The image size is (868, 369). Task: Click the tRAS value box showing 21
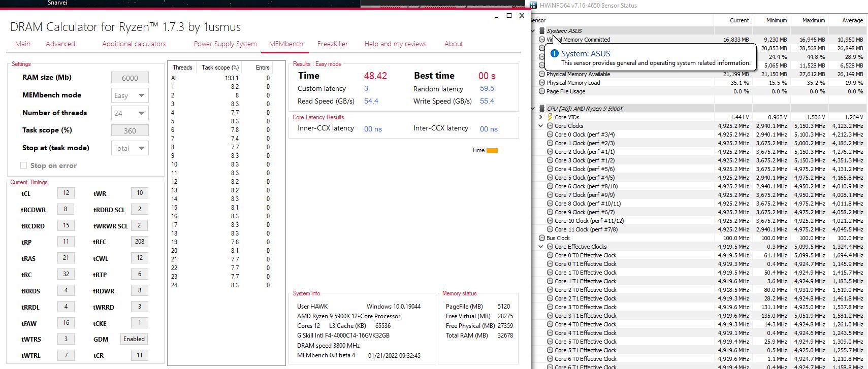click(66, 258)
